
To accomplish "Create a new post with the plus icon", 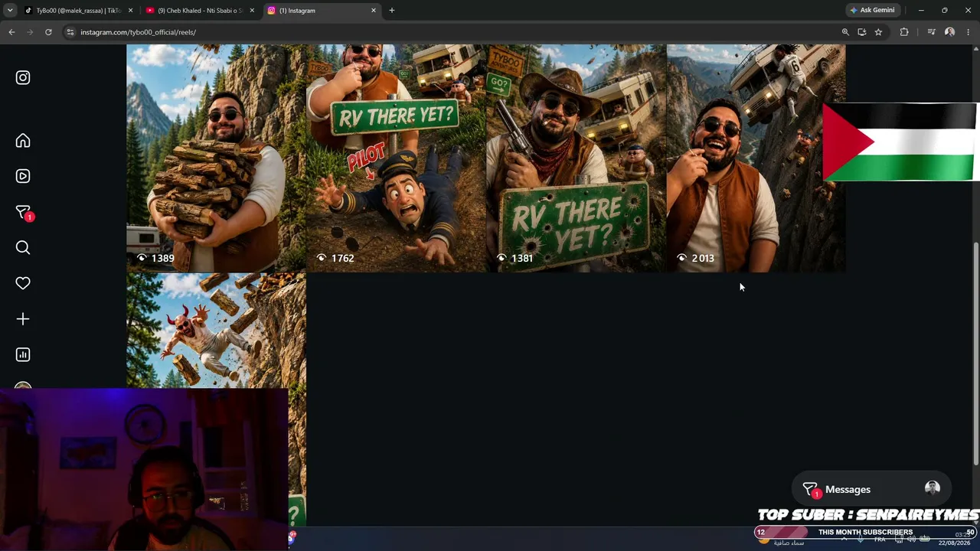I will pyautogui.click(x=23, y=318).
